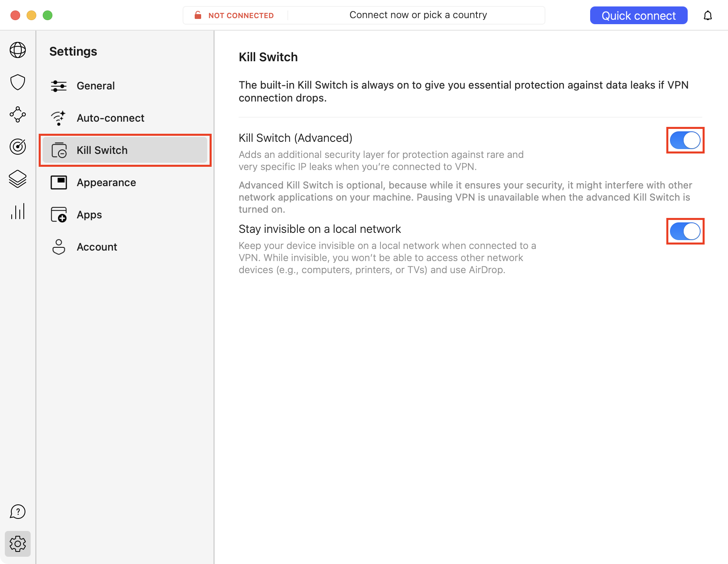Click the stacked layers sidebar icon
The width and height of the screenshot is (728, 564).
click(18, 179)
